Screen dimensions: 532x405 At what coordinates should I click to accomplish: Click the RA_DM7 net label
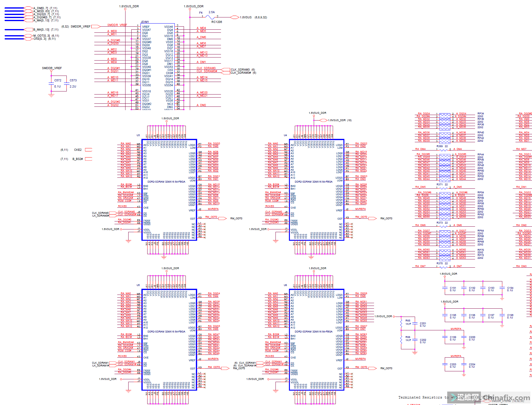click(x=420, y=266)
